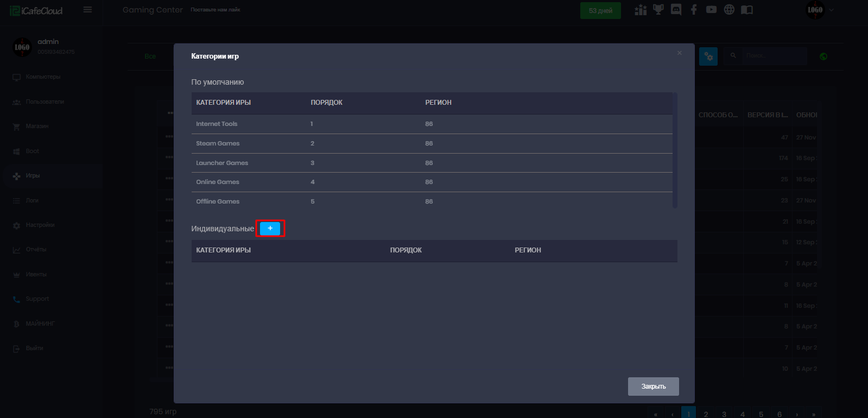Jump to first page with double arrow
The width and height of the screenshot is (868, 418).
[656, 414]
